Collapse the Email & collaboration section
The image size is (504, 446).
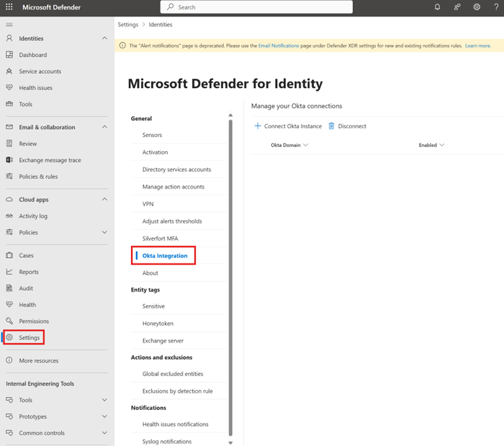(x=104, y=127)
